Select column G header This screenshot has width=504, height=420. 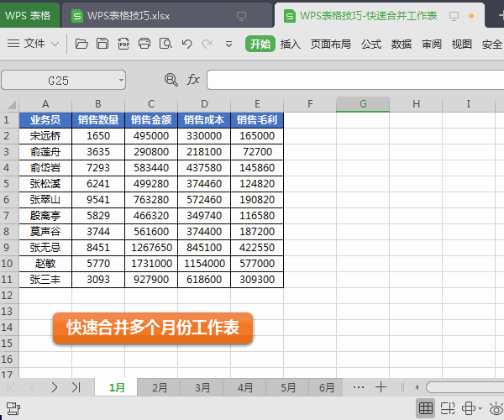[363, 104]
